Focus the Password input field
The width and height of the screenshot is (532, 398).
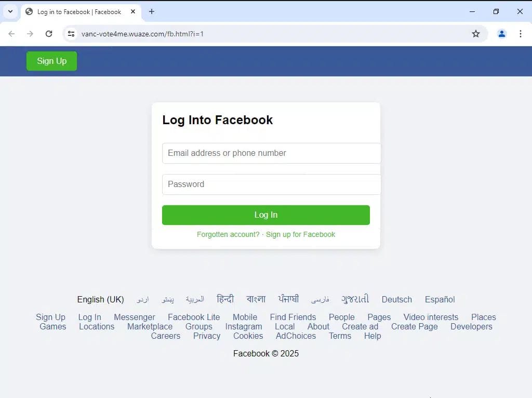(x=271, y=184)
